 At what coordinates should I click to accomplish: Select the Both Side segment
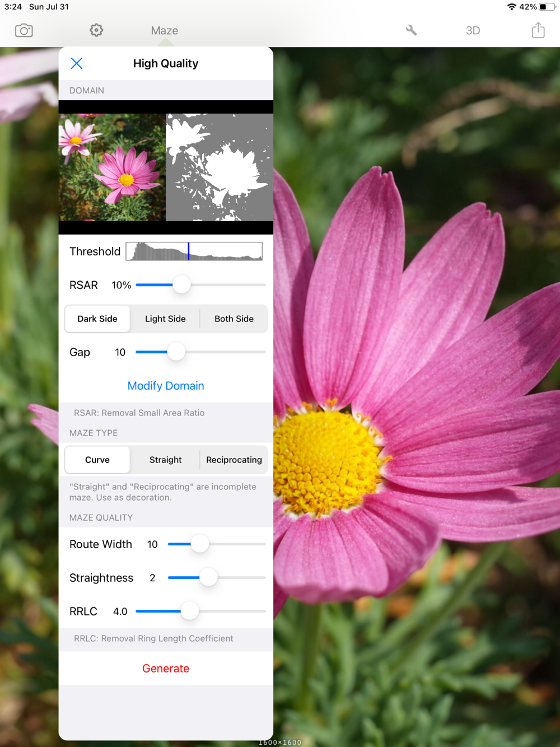click(x=234, y=319)
